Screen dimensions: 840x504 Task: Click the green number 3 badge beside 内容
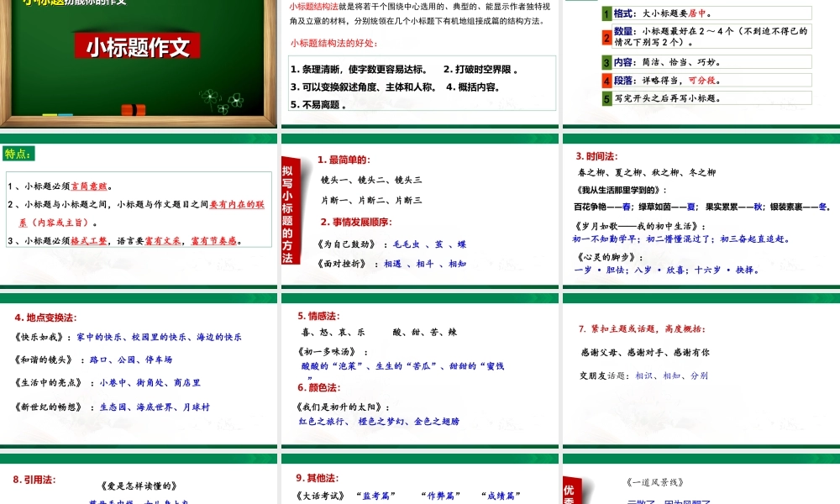pos(606,62)
